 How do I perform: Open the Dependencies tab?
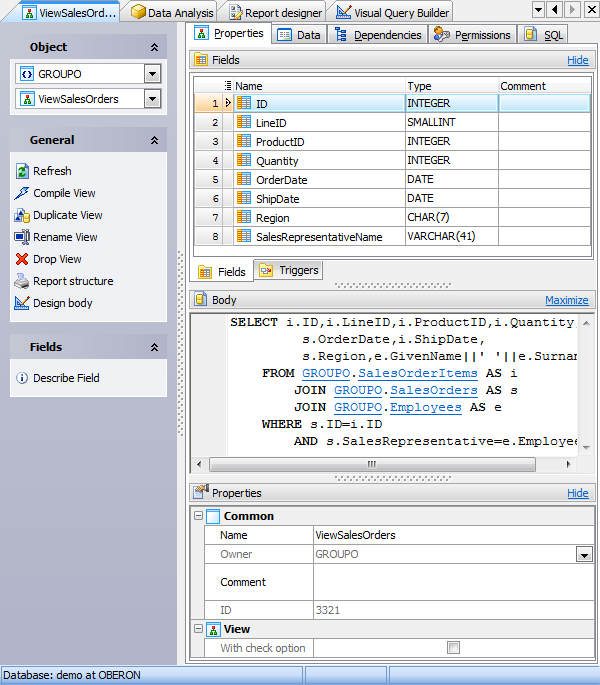(x=378, y=35)
